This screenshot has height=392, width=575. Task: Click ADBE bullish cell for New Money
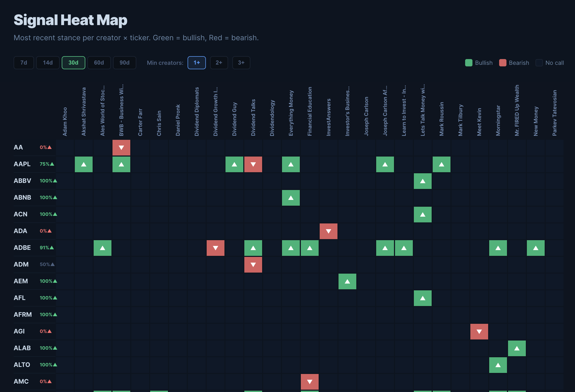(x=536, y=248)
